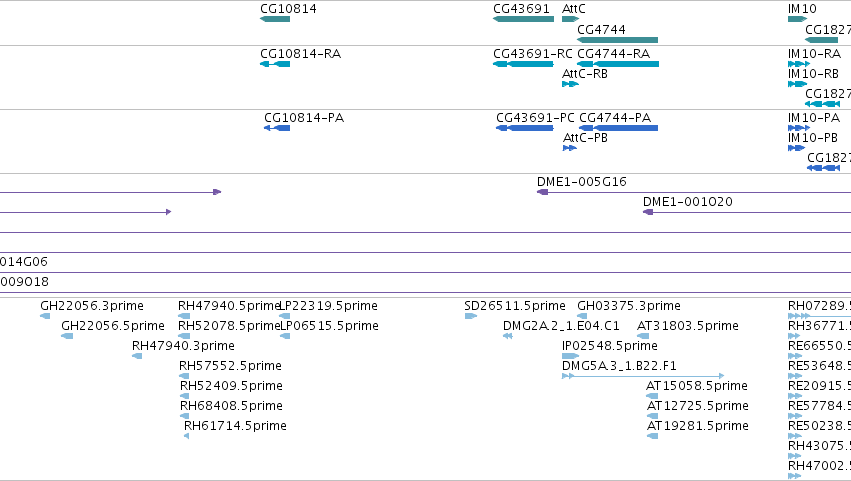The height and width of the screenshot is (481, 851).
Task: Click the DME1-005G16 clone feature
Action: (694, 192)
